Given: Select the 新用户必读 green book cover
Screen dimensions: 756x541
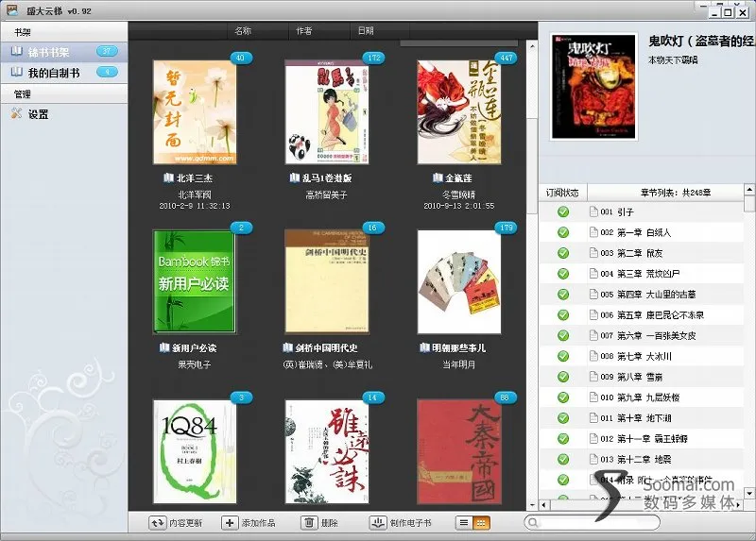Looking at the screenshot, I should [x=195, y=281].
